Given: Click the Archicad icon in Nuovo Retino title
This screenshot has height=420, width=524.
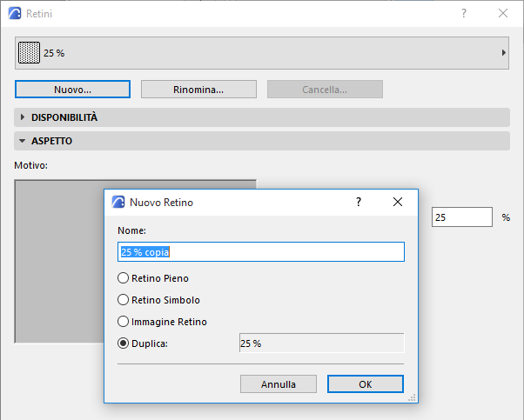Looking at the screenshot, I should pyautogui.click(x=118, y=202).
